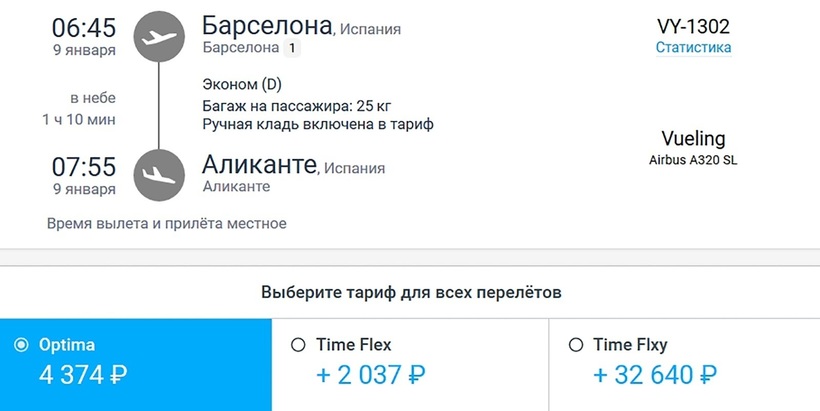Select the Optima fare radio button
This screenshot has height=411, width=820.
click(x=22, y=345)
